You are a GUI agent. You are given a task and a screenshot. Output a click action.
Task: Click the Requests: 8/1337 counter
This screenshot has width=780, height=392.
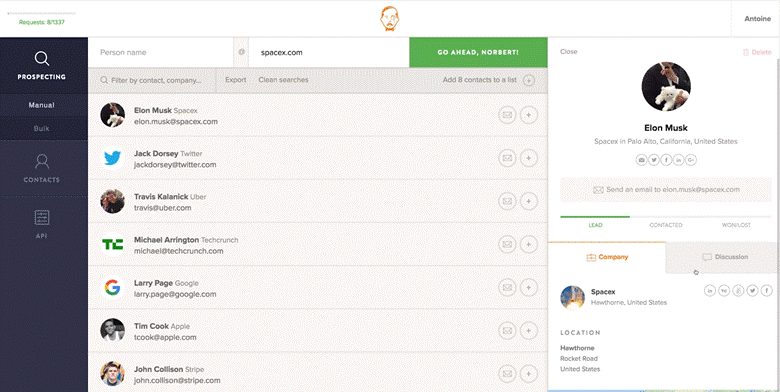(x=42, y=22)
